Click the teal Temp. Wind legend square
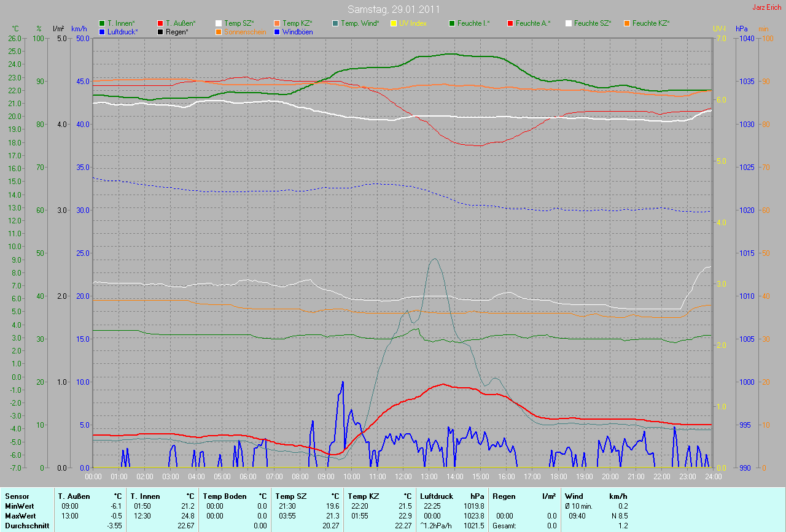The width and height of the screenshot is (786, 532). [335, 23]
